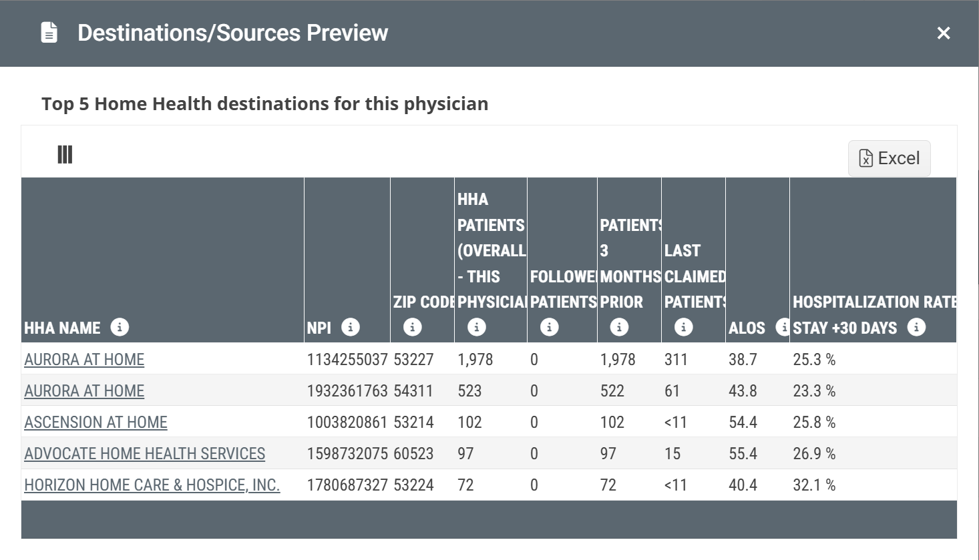
Task: Export table using the Excel button
Action: (889, 158)
